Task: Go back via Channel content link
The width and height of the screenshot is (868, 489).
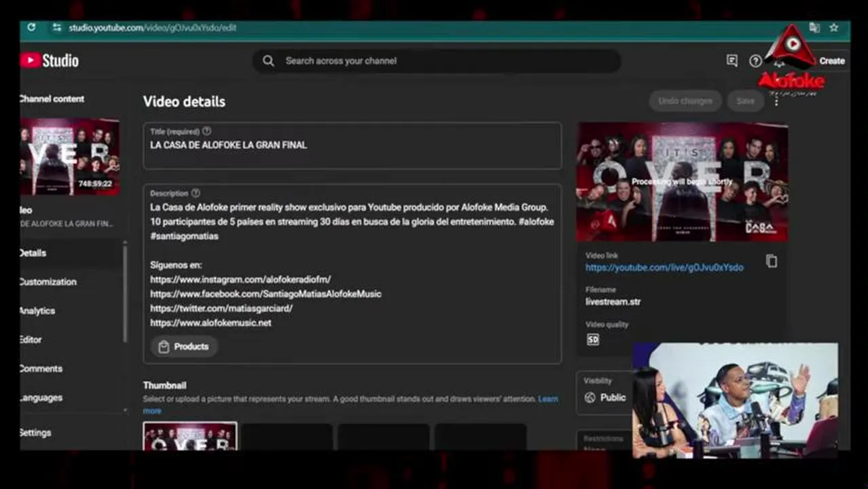Action: (x=52, y=99)
